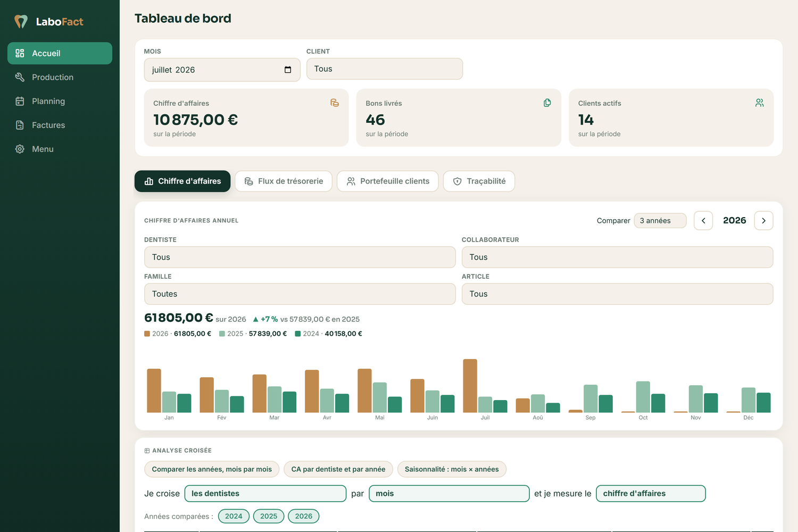Switch to the Flux de trésorerie tab
Screen dimensions: 798x532
pyautogui.click(x=284, y=181)
